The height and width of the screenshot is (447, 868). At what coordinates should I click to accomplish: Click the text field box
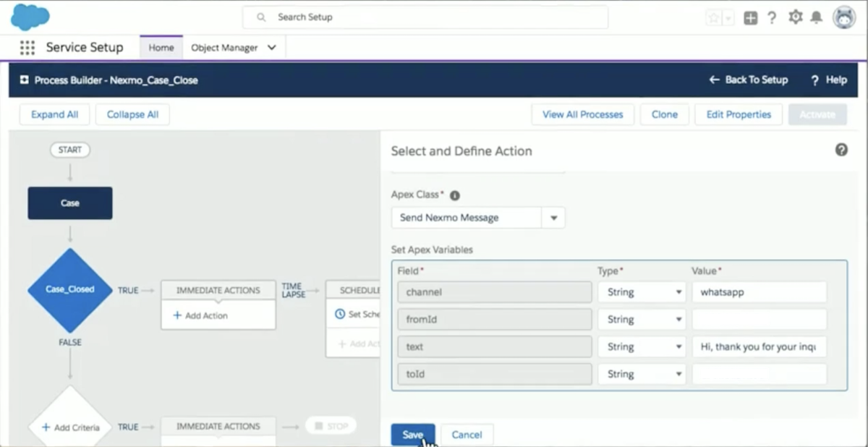point(494,347)
